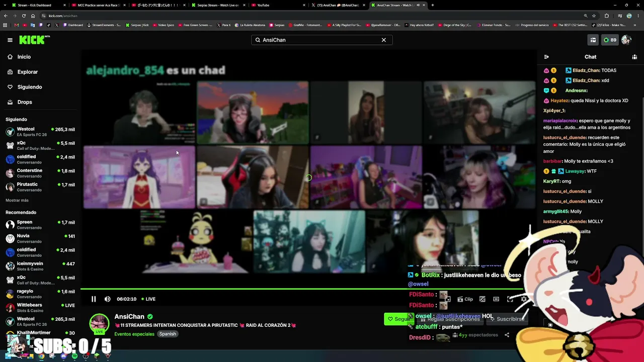Open the user profile avatar menu

click(x=626, y=40)
